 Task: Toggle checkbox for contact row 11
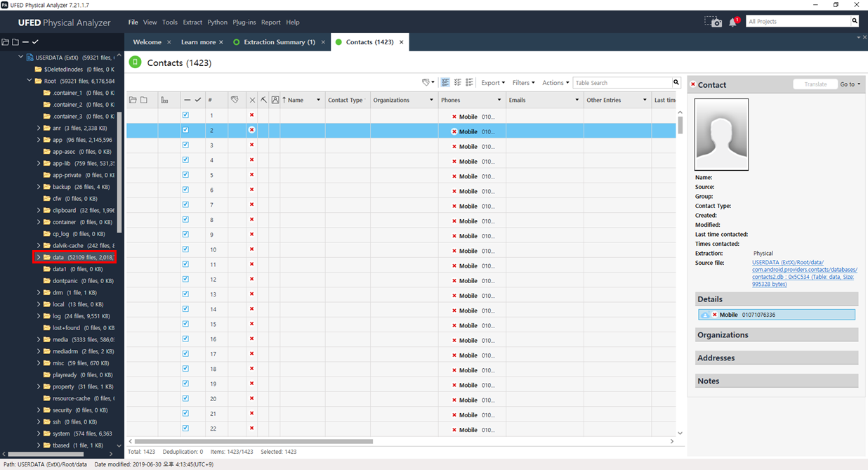click(x=185, y=264)
